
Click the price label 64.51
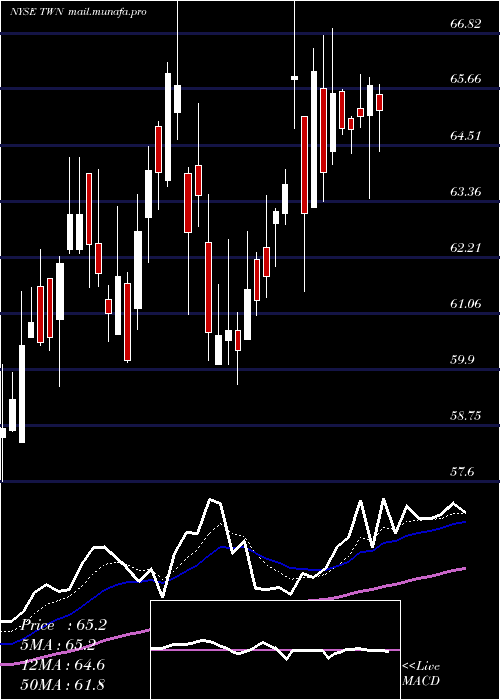466,135
